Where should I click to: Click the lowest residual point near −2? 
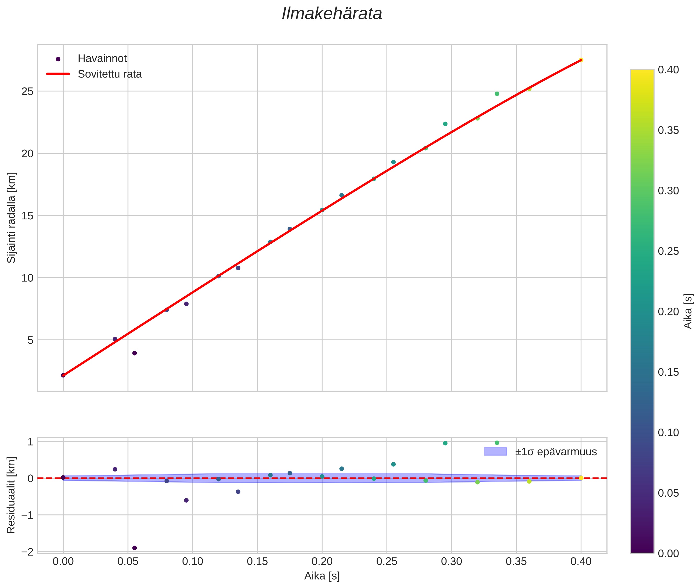point(134,548)
